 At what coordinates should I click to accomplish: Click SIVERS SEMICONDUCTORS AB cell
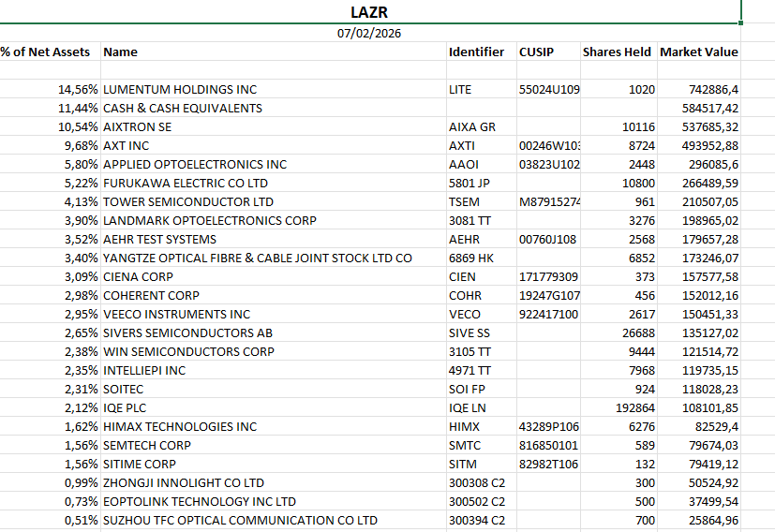click(x=274, y=333)
